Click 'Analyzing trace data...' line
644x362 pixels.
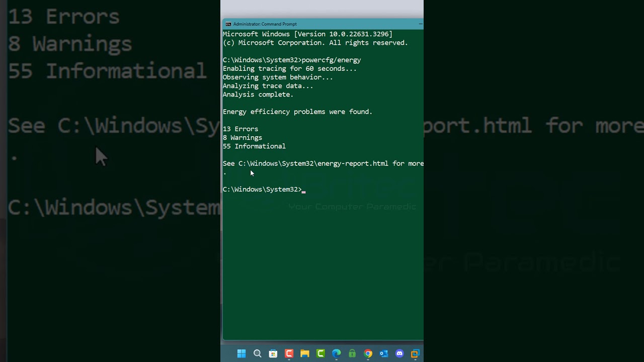click(x=268, y=86)
